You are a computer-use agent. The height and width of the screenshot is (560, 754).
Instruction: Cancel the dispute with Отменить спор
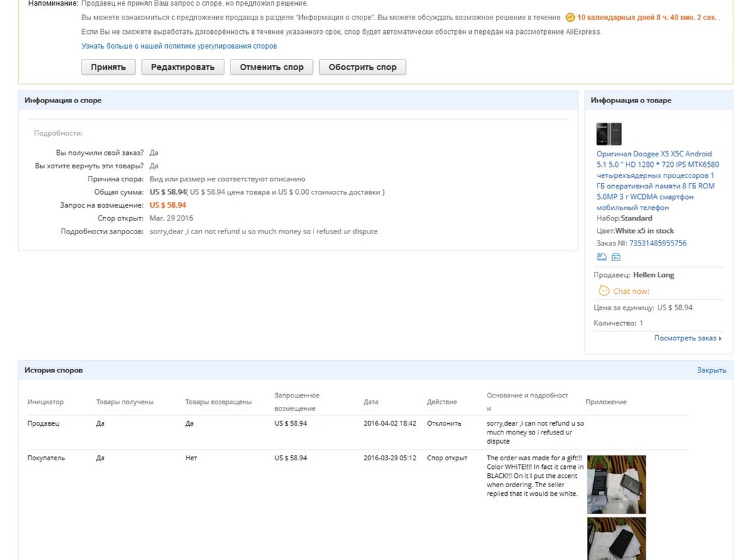[271, 67]
